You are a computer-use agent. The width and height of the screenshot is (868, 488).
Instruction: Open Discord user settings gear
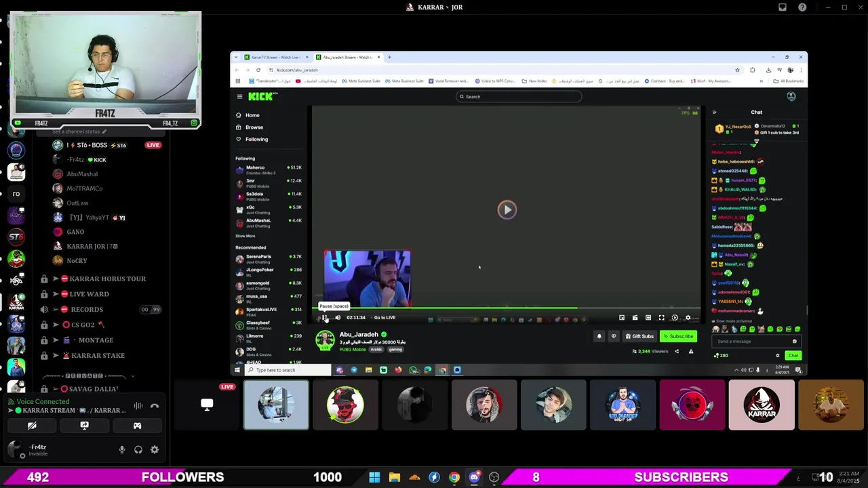[x=155, y=449]
